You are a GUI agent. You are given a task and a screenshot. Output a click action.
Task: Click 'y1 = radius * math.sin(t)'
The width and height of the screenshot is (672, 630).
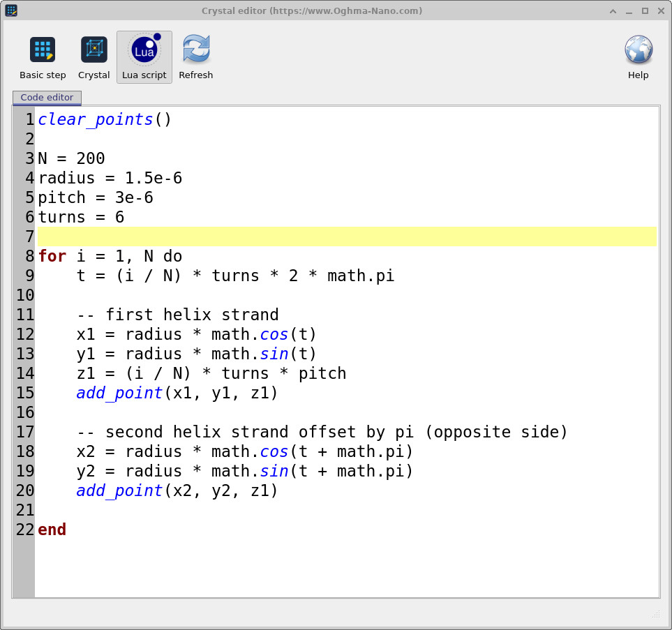point(196,354)
